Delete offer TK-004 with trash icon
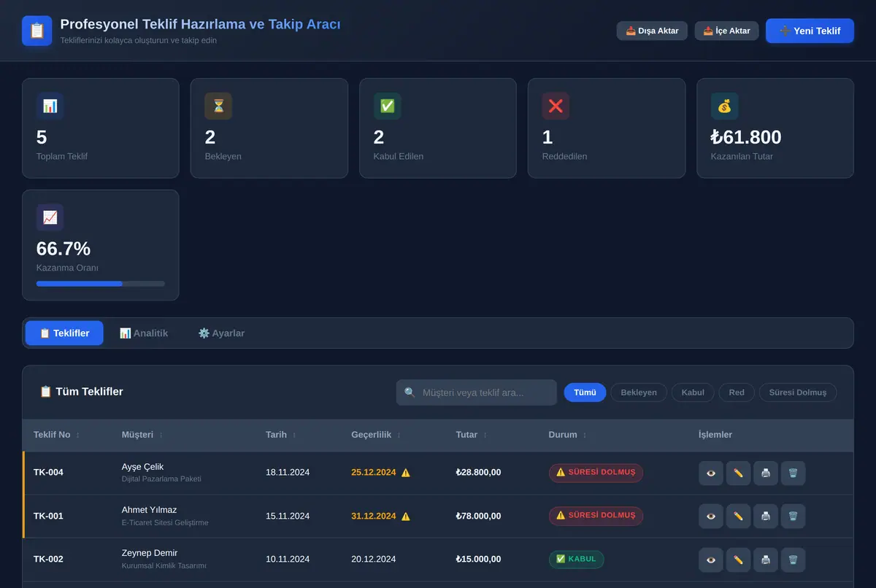This screenshot has width=876, height=588. point(793,473)
